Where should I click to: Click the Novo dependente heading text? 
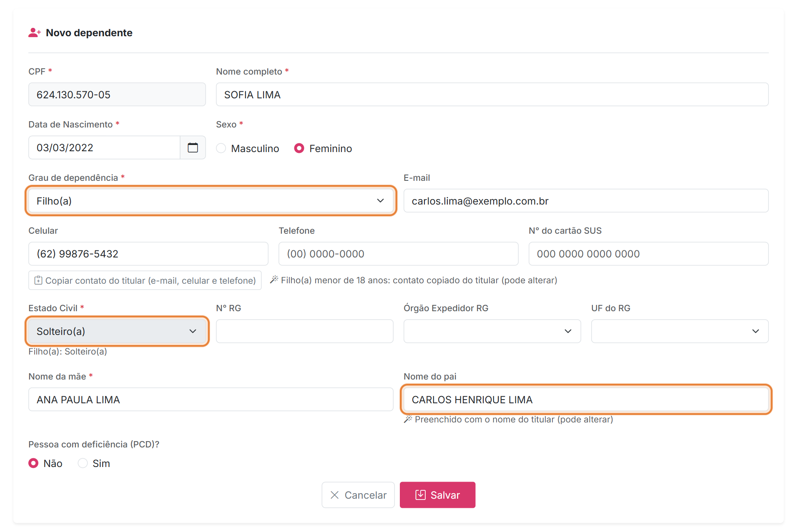89,33
